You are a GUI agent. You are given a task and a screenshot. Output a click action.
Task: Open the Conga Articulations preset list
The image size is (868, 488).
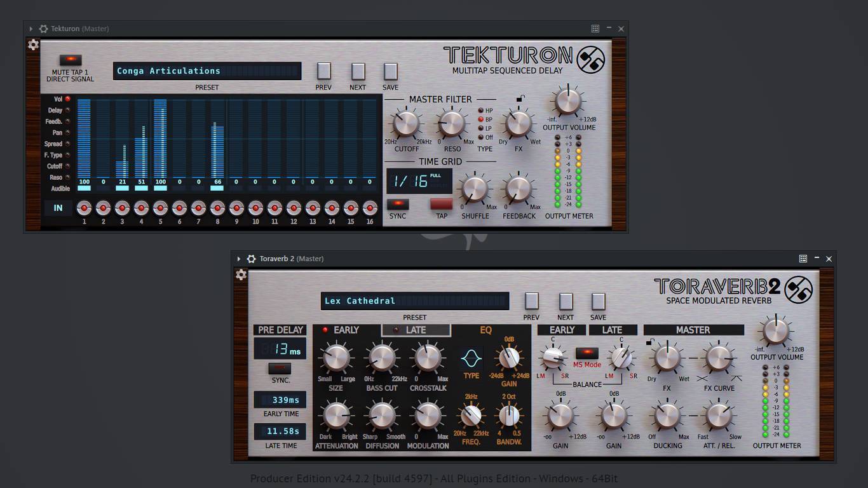pyautogui.click(x=207, y=71)
